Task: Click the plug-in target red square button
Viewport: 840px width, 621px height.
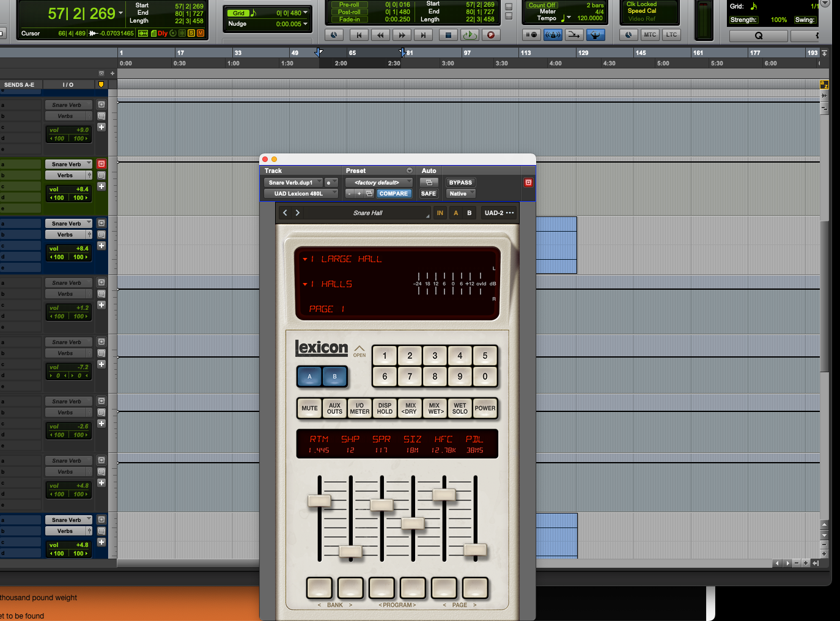Action: pos(528,183)
